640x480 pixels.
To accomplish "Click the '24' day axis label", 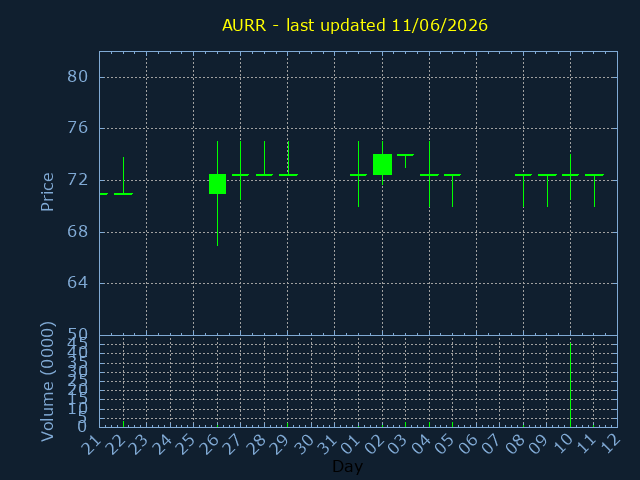I will (161, 444).
